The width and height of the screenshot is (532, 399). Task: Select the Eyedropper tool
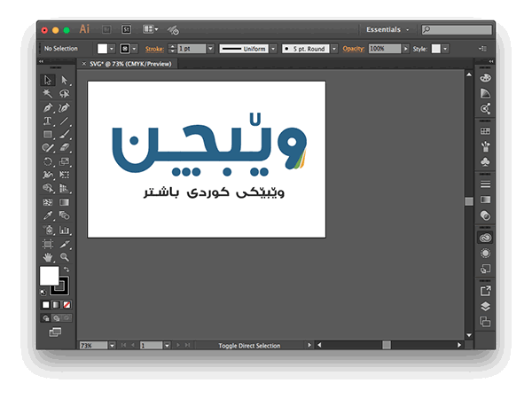coord(48,215)
